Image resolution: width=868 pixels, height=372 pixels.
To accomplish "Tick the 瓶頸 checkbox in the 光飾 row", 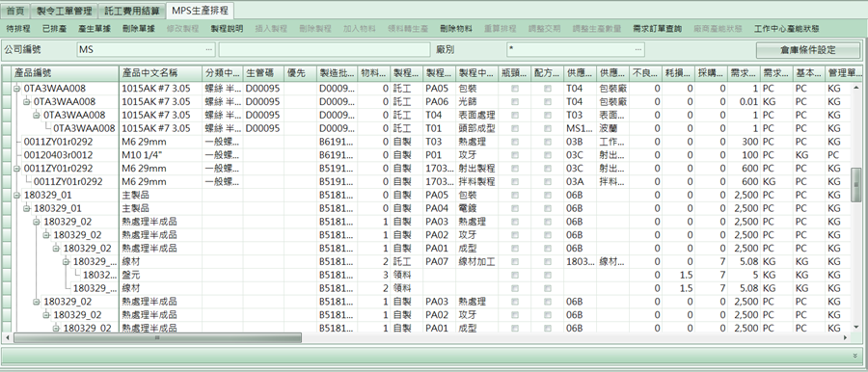I will [515, 102].
